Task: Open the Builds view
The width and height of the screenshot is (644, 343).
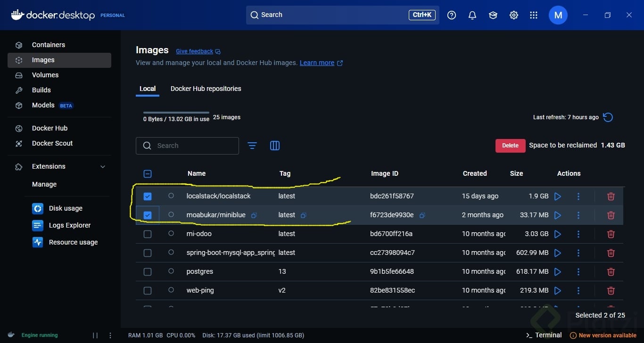Action: coord(59,90)
